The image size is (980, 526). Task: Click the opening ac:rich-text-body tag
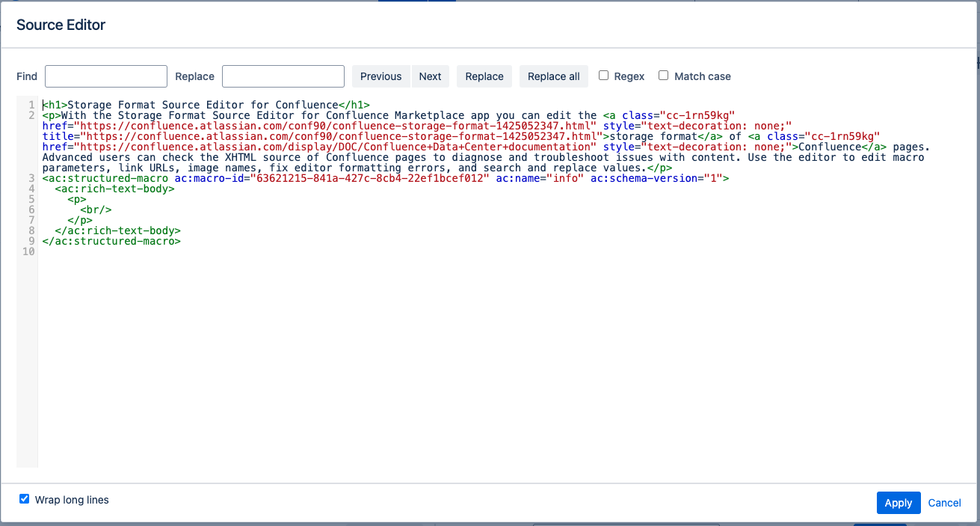coord(115,189)
